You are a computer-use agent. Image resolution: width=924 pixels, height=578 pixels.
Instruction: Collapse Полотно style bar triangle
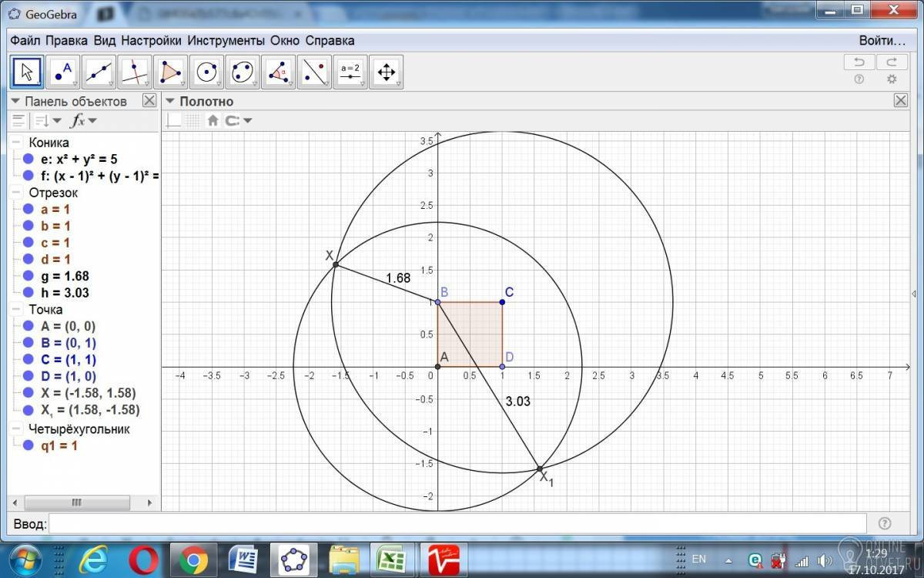171,101
